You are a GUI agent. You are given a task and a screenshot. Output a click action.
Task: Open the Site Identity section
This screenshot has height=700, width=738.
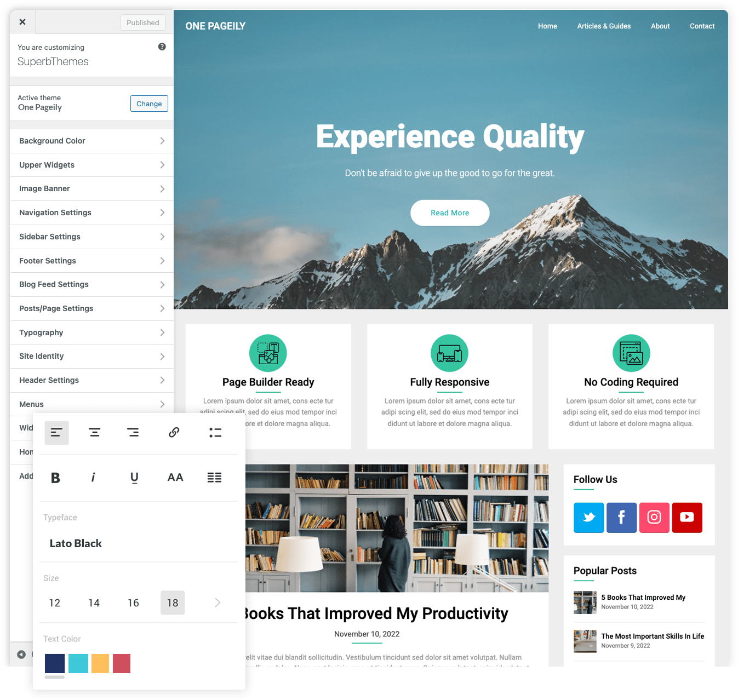pos(91,356)
